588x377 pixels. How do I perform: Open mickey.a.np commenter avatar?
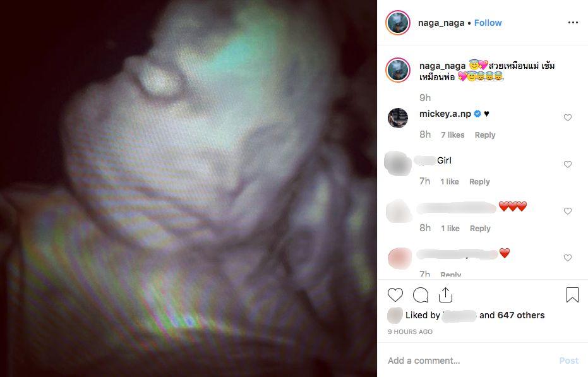click(398, 118)
